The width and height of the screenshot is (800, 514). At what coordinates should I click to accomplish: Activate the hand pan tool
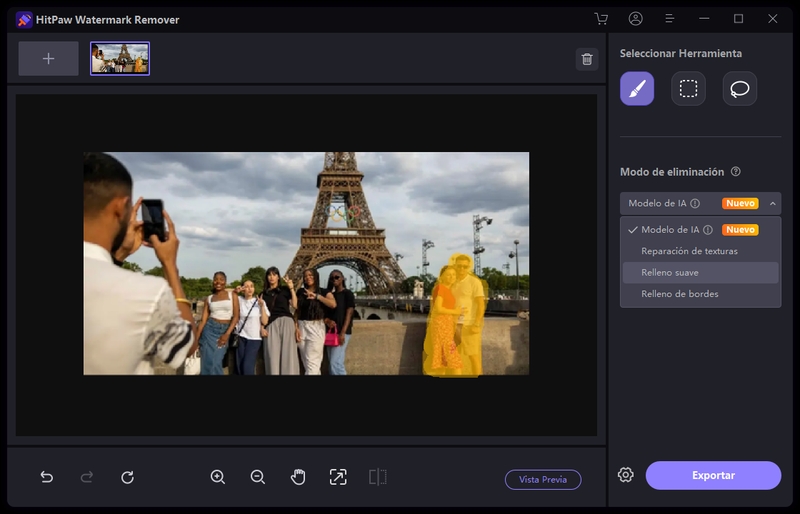tap(298, 477)
